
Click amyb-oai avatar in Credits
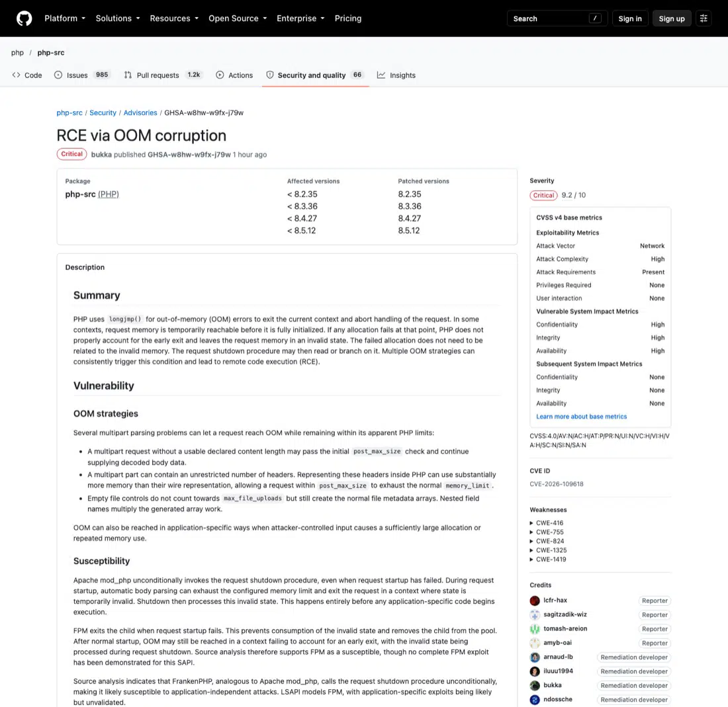point(535,643)
